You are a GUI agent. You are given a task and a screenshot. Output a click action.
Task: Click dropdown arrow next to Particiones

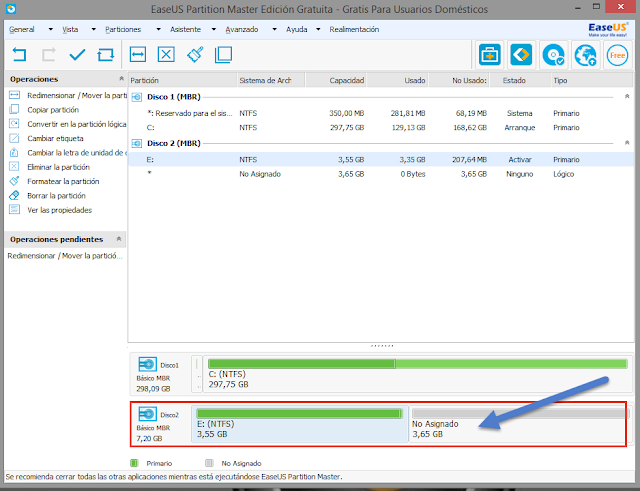point(158,29)
